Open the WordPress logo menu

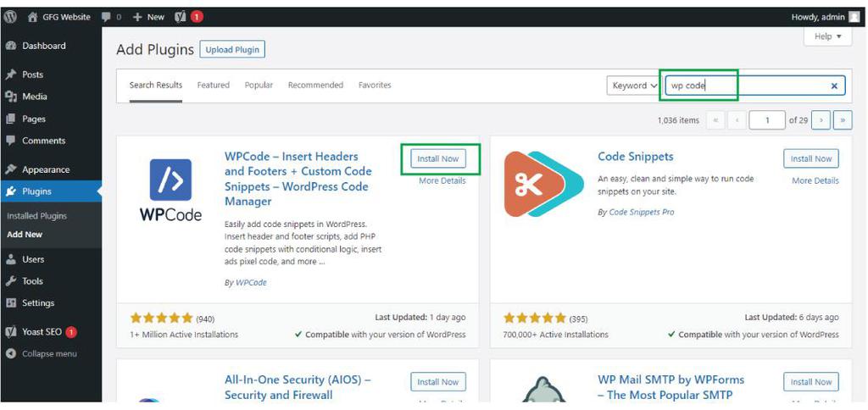pos(9,17)
